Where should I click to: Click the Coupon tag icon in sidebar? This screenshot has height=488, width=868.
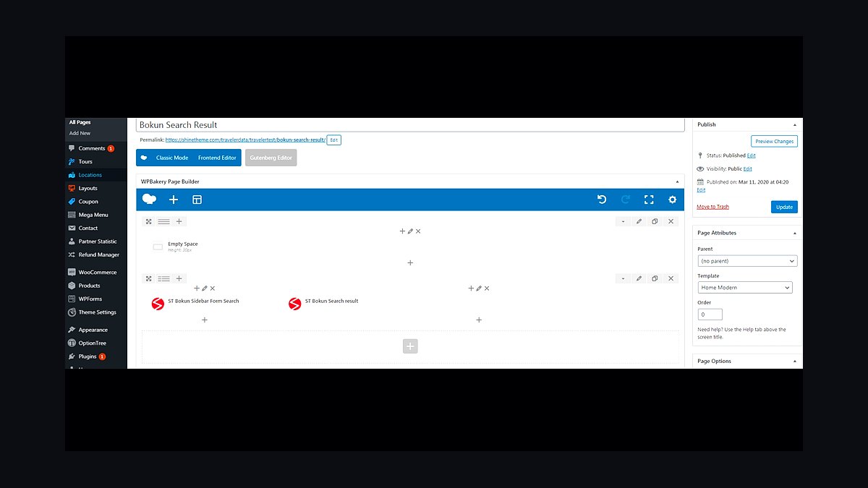(x=72, y=202)
